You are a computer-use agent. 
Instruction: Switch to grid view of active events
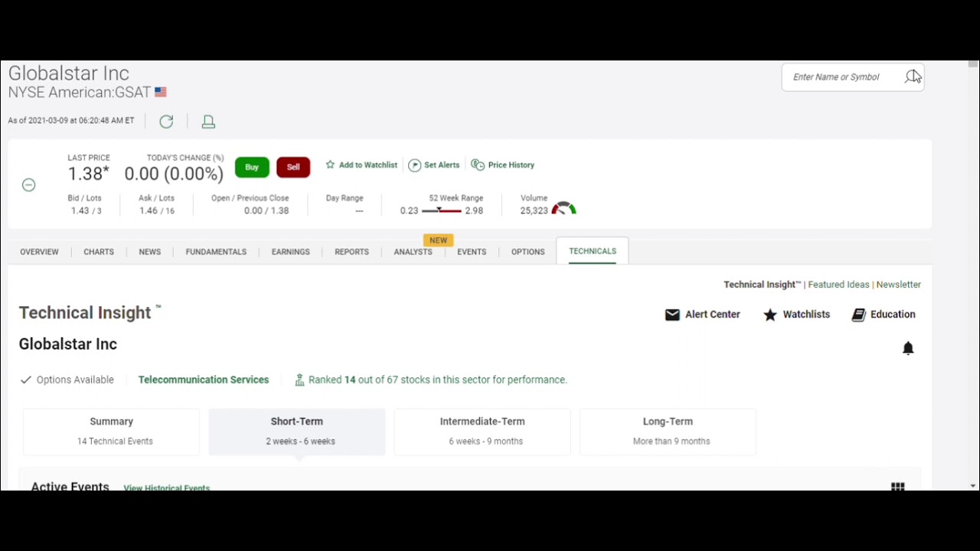coord(897,487)
